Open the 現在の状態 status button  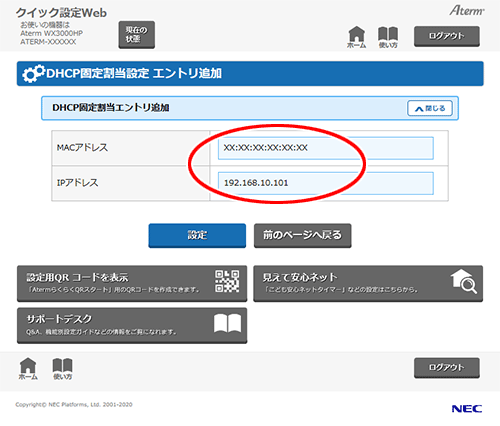point(137,35)
